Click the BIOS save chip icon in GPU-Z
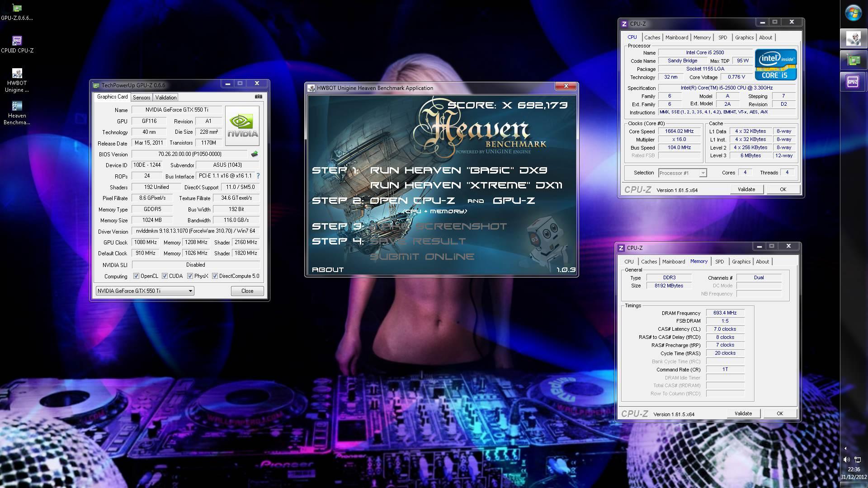The width and height of the screenshot is (868, 488). coord(255,154)
